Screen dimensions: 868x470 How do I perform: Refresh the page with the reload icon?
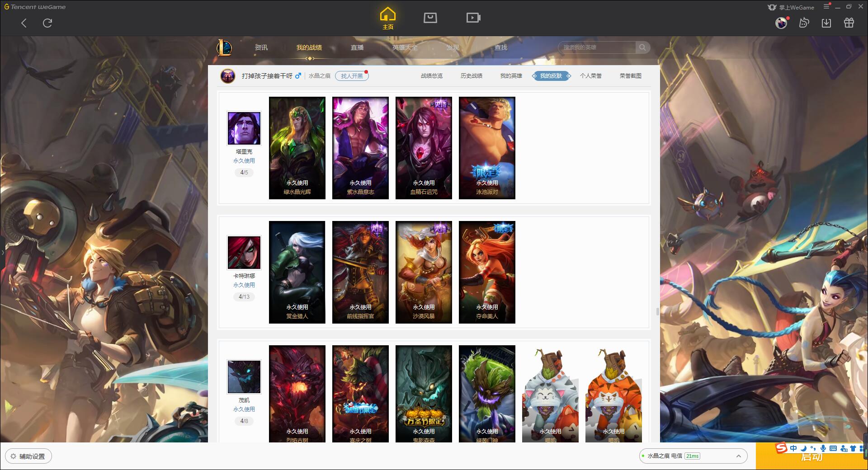click(x=47, y=23)
